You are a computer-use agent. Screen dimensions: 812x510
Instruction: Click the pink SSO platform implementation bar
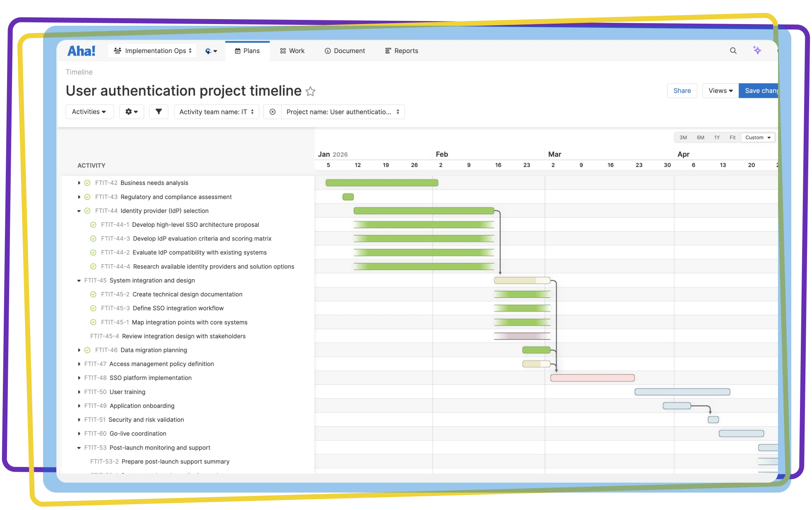click(x=592, y=378)
